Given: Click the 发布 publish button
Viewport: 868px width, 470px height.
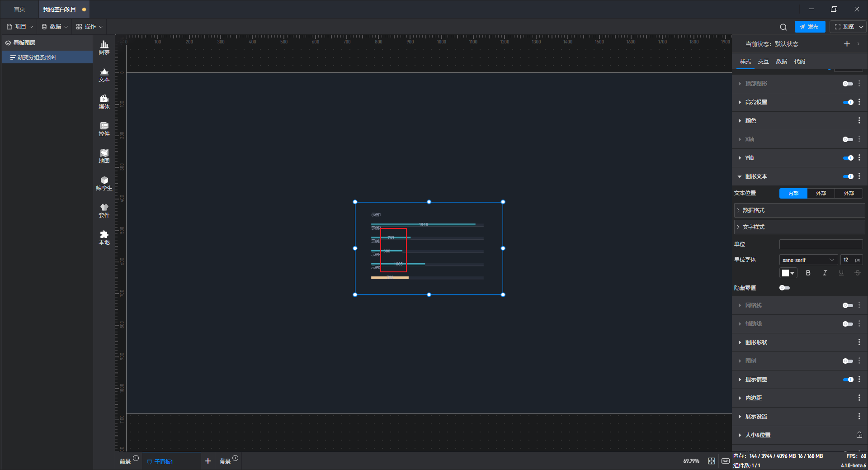Looking at the screenshot, I should coord(810,27).
